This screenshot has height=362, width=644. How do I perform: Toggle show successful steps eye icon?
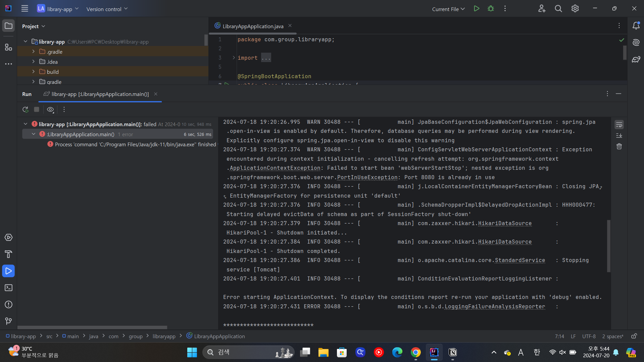[50, 109]
